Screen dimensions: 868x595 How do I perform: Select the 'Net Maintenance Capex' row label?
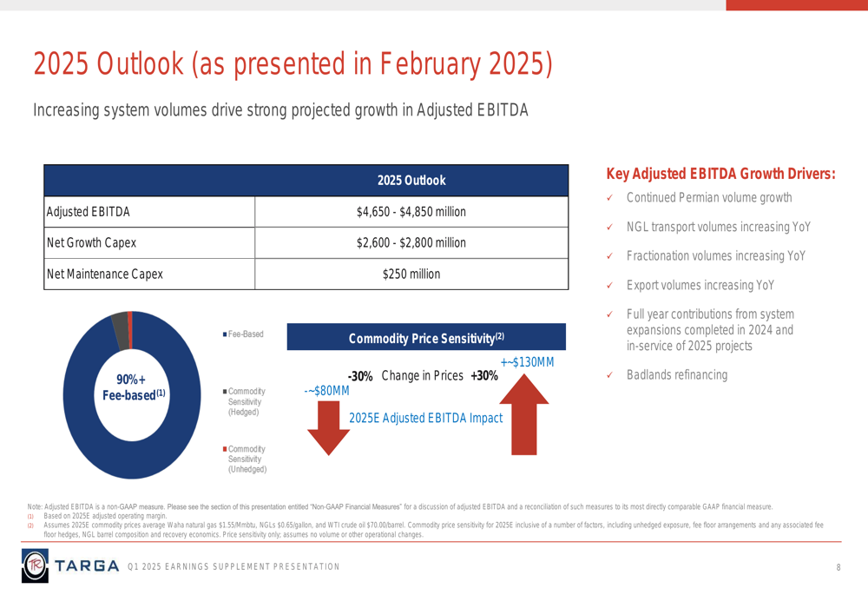[x=105, y=274]
